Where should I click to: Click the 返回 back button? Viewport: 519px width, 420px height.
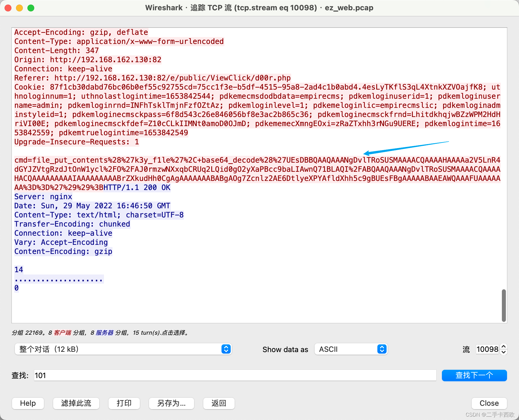(219, 403)
